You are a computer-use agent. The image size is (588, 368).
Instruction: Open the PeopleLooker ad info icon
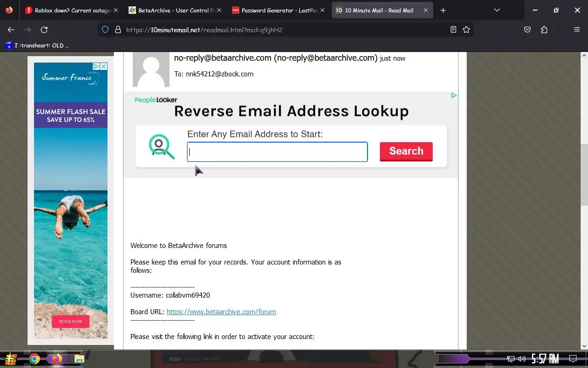tap(453, 95)
